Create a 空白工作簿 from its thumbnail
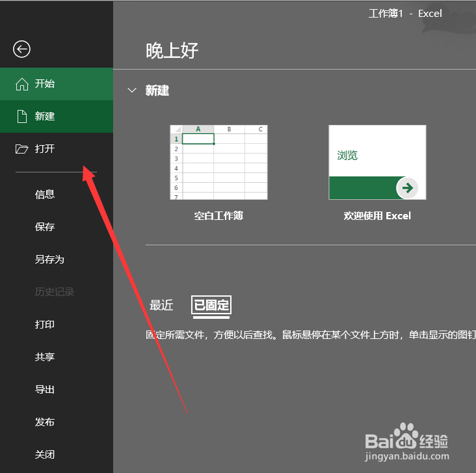 pos(218,162)
